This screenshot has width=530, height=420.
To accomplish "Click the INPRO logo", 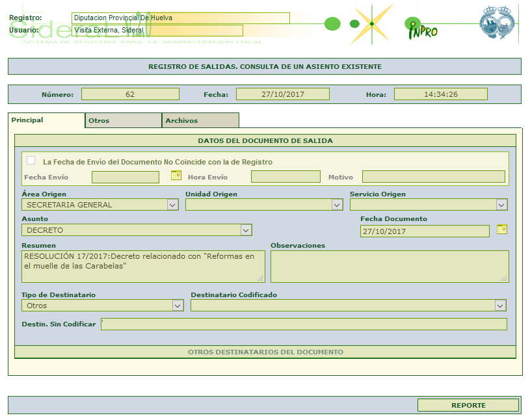I will coord(421,29).
